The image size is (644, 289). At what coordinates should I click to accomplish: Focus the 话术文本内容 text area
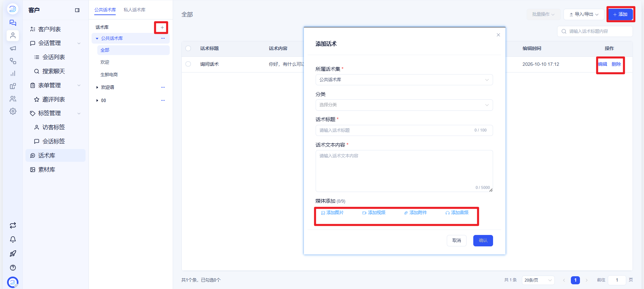tap(404, 171)
